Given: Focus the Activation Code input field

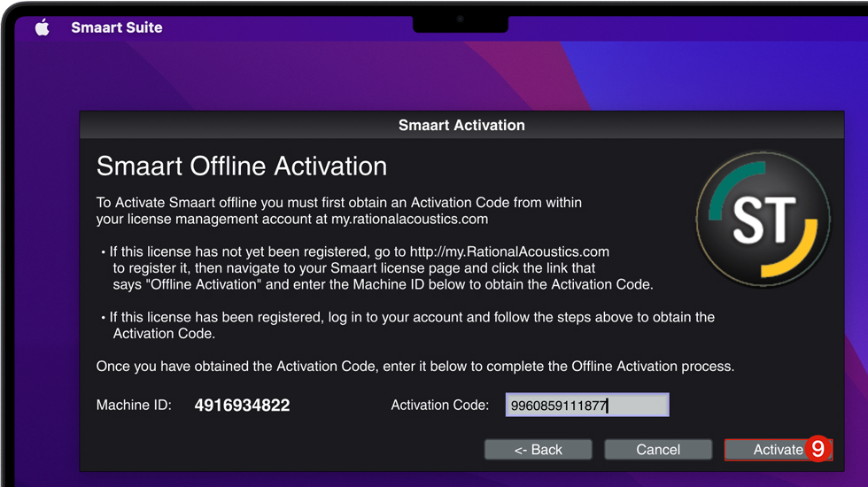Looking at the screenshot, I should 587,406.
